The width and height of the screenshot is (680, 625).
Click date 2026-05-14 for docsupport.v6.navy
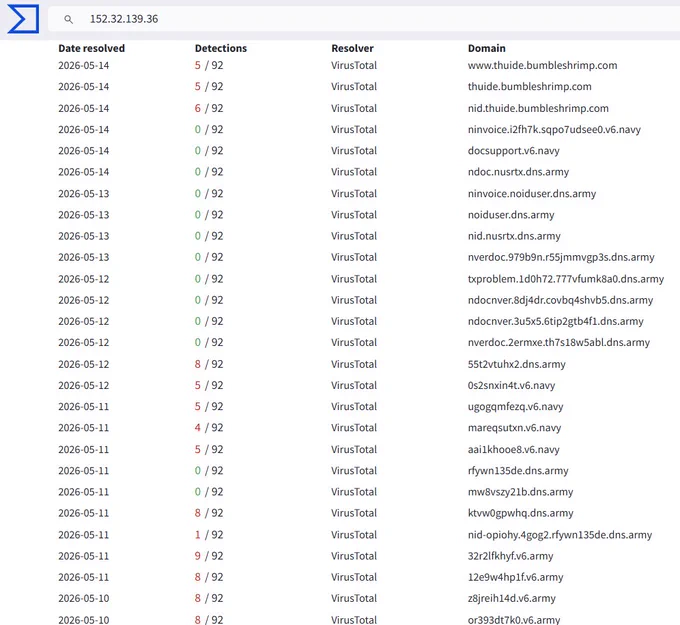coord(84,151)
